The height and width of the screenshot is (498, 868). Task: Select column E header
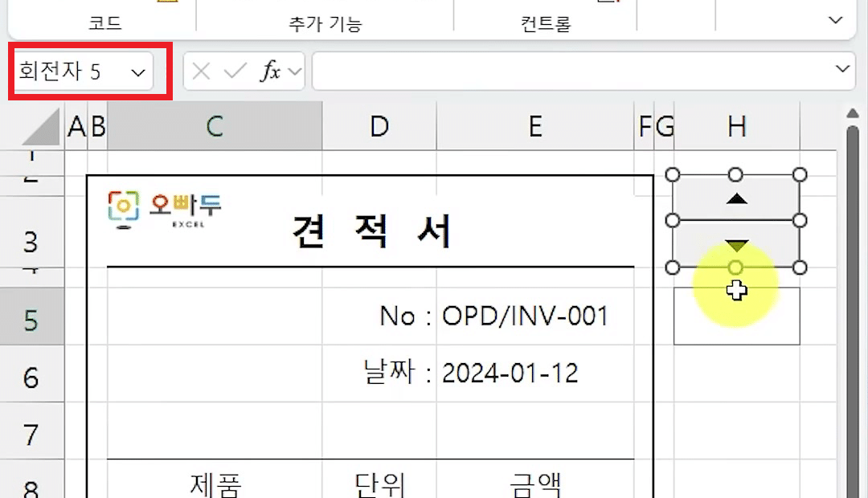point(535,126)
